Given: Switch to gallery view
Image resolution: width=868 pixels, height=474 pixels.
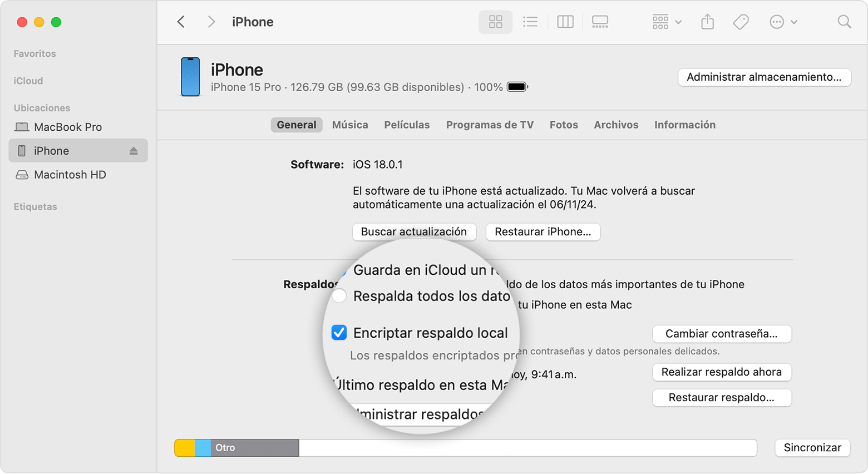Looking at the screenshot, I should pos(600,22).
